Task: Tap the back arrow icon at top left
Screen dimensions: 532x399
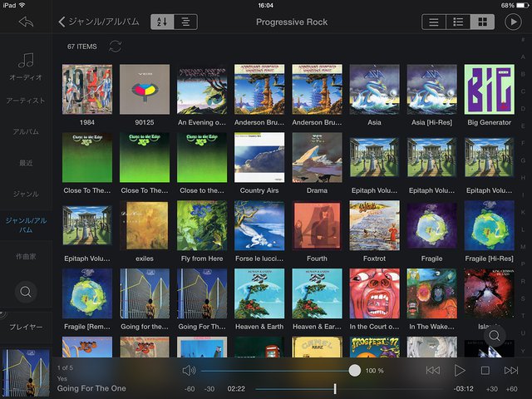Action: point(25,22)
